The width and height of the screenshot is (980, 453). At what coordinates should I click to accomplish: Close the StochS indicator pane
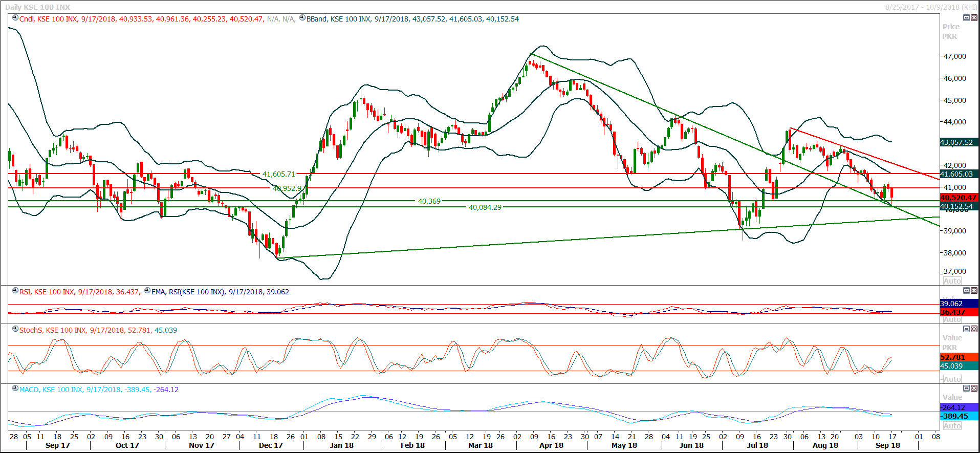tap(974, 329)
